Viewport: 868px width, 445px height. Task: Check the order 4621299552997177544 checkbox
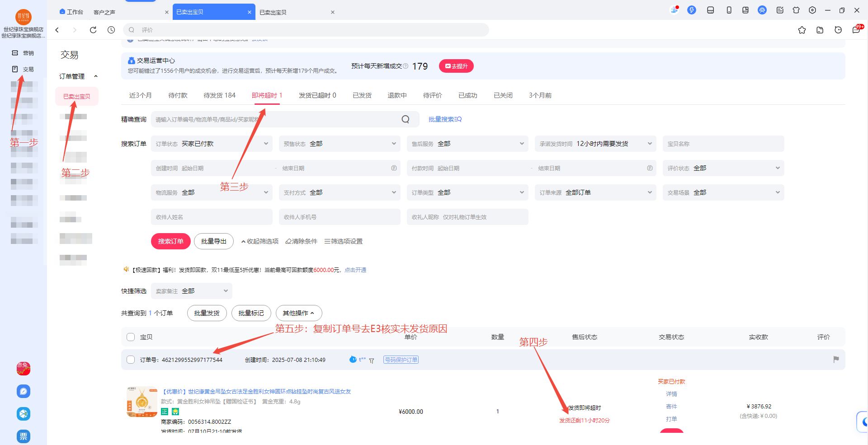(131, 360)
